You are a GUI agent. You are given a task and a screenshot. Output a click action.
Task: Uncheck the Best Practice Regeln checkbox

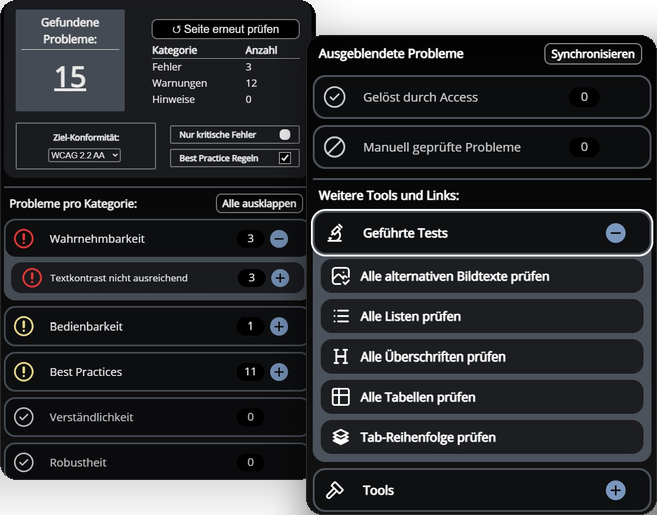point(285,158)
